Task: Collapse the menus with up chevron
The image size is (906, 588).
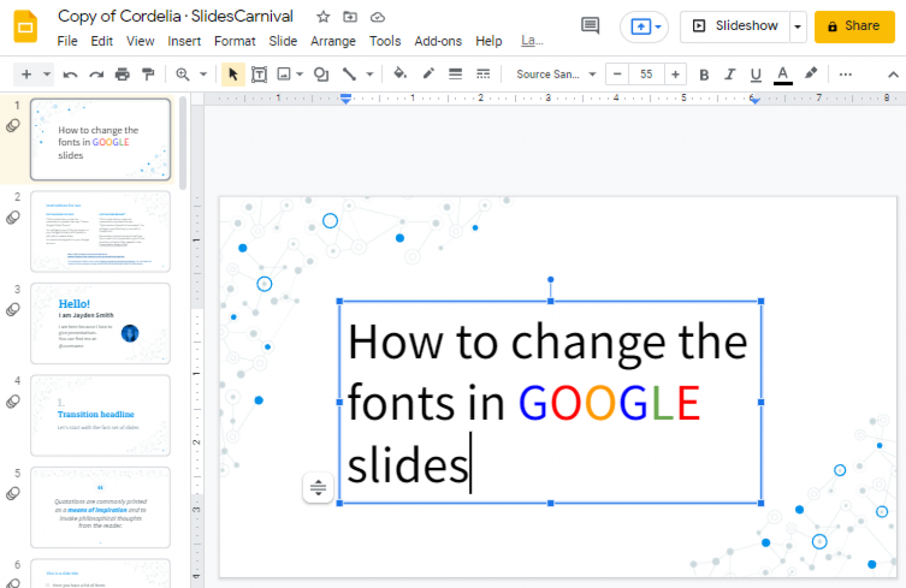Action: pyautogui.click(x=893, y=74)
